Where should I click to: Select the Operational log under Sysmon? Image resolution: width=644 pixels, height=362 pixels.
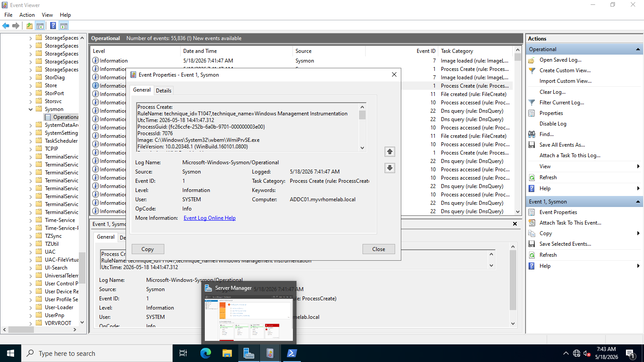(62, 117)
